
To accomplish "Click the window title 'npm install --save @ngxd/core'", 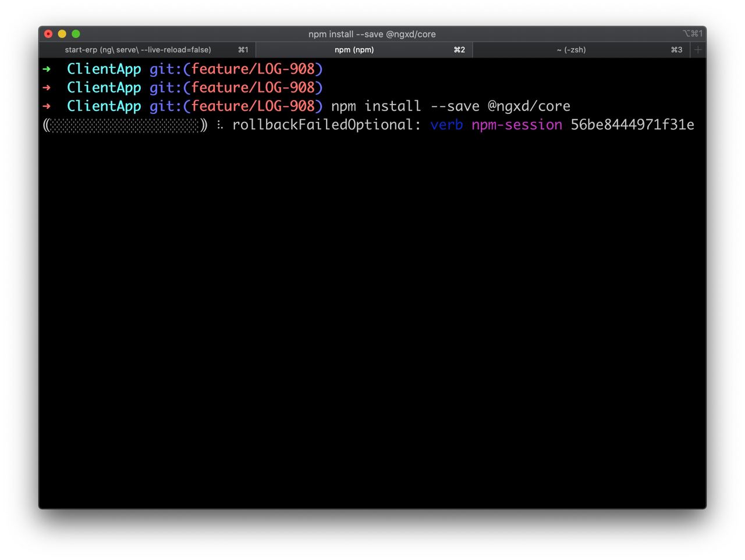I will [372, 34].
